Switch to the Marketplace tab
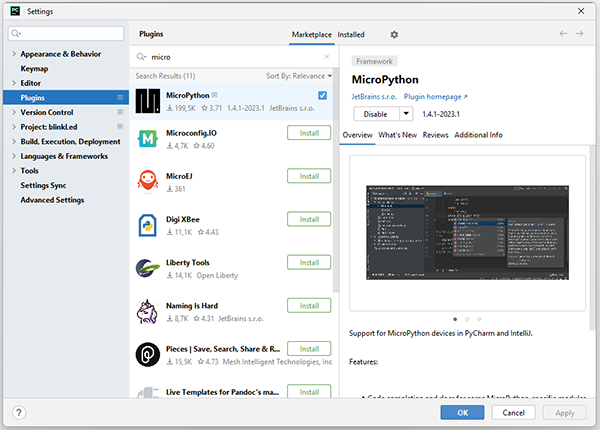Screen dimensions: 600x430 click(x=311, y=34)
